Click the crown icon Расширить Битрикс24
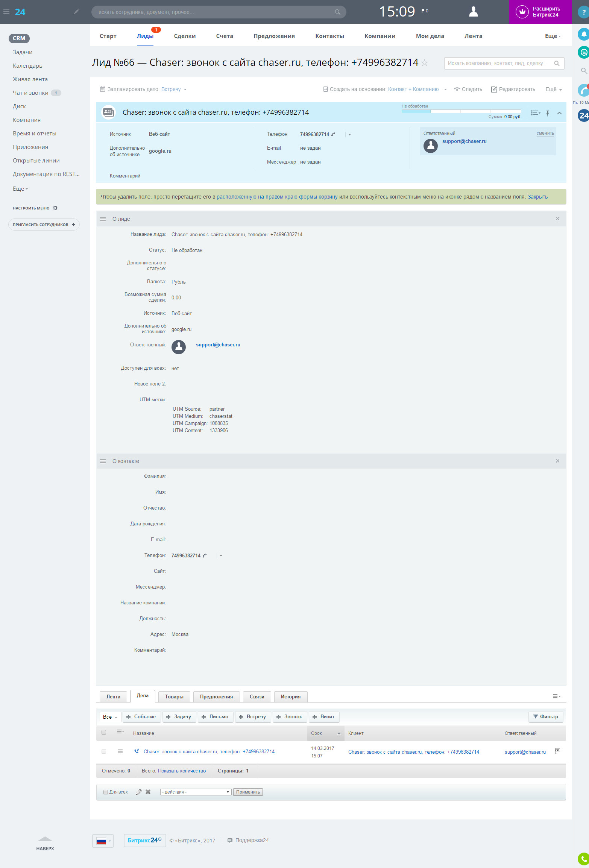The height and width of the screenshot is (868, 589). [522, 12]
